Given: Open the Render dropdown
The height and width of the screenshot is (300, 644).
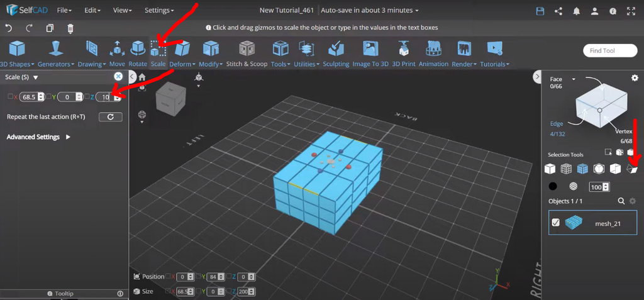Looking at the screenshot, I should pos(464,53).
